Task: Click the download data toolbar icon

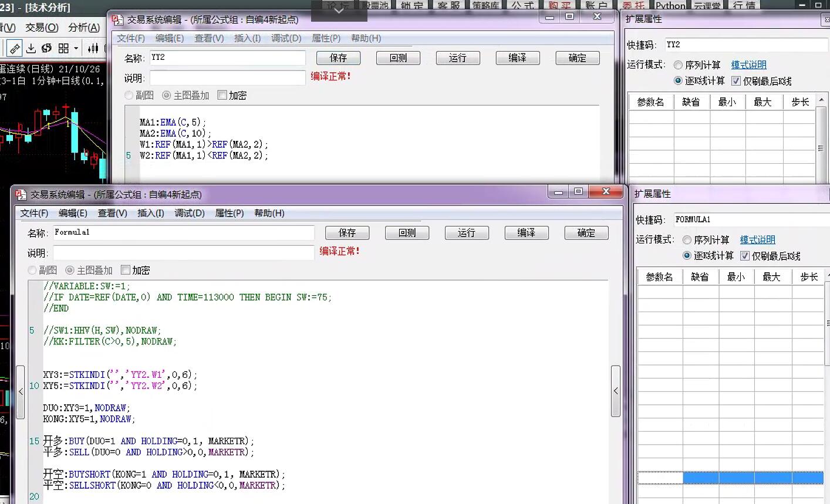Action: point(31,48)
